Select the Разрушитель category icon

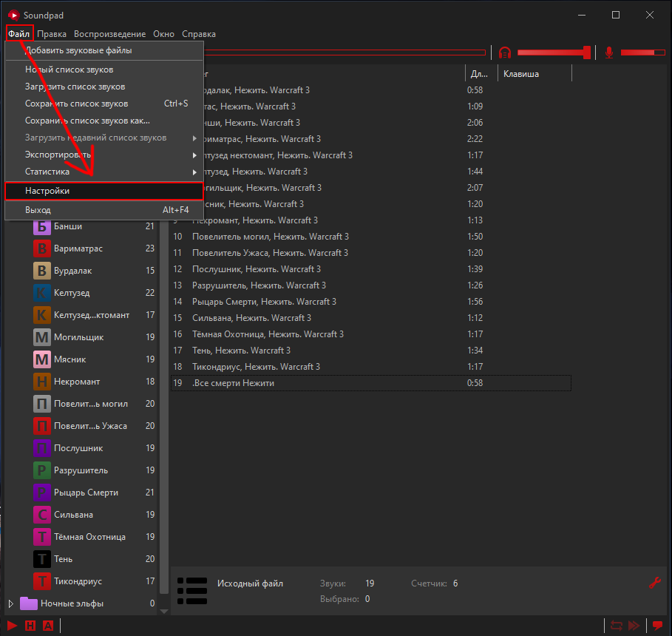tap(42, 470)
